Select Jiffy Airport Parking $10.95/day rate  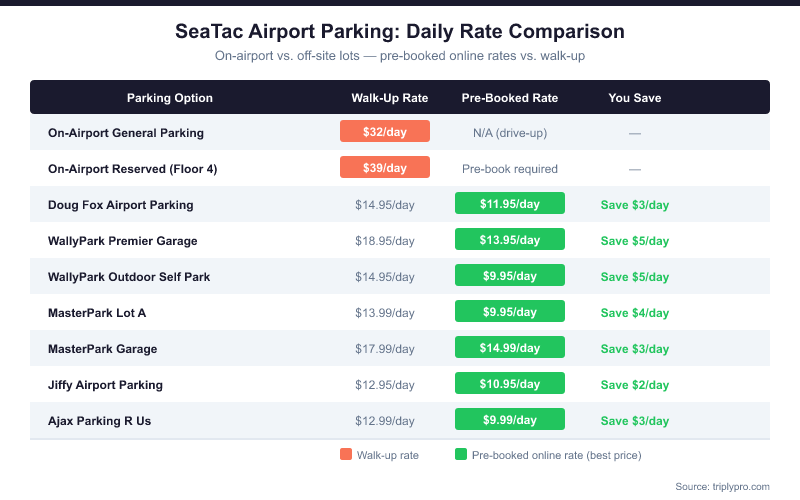pyautogui.click(x=510, y=384)
